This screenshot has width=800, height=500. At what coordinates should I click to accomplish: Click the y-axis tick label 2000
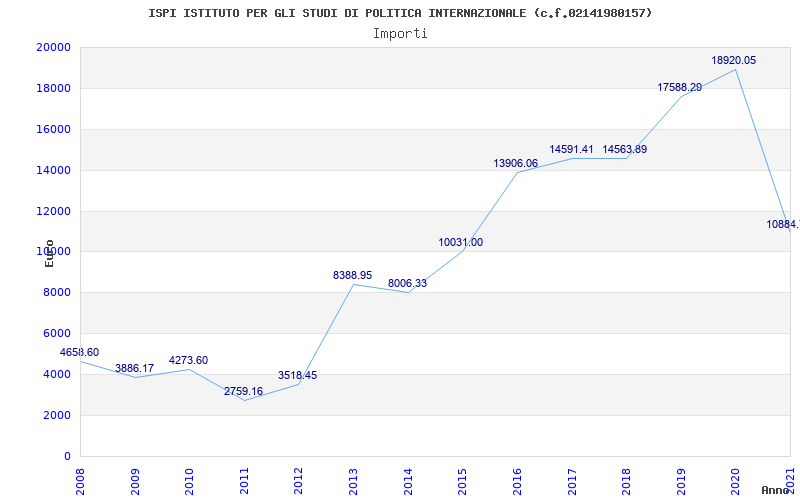pyautogui.click(x=56, y=415)
